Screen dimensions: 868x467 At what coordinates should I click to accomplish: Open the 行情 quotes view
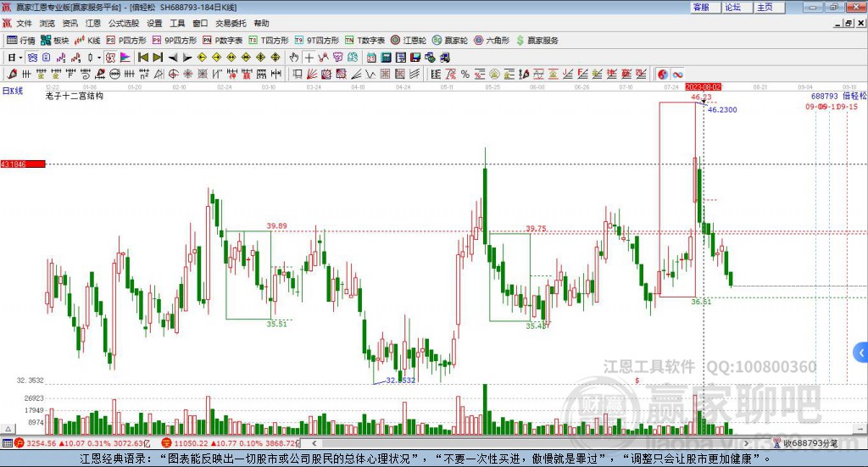(x=20, y=41)
